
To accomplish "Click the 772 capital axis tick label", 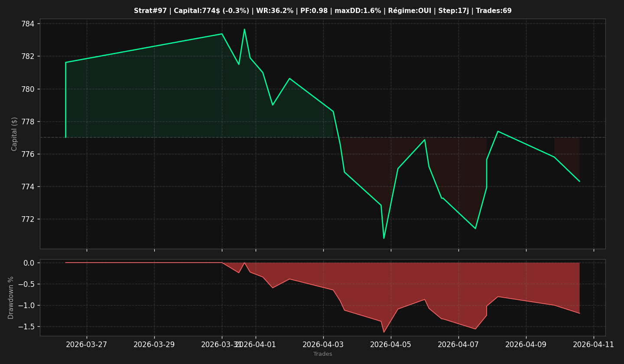I will (x=29, y=219).
